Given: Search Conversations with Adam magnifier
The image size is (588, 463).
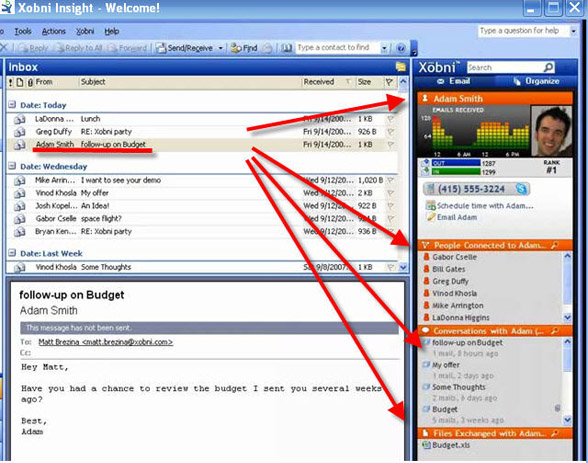Looking at the screenshot, I should [x=555, y=331].
